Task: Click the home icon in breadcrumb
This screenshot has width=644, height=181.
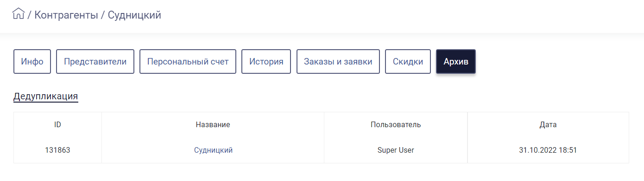Action: click(x=19, y=13)
